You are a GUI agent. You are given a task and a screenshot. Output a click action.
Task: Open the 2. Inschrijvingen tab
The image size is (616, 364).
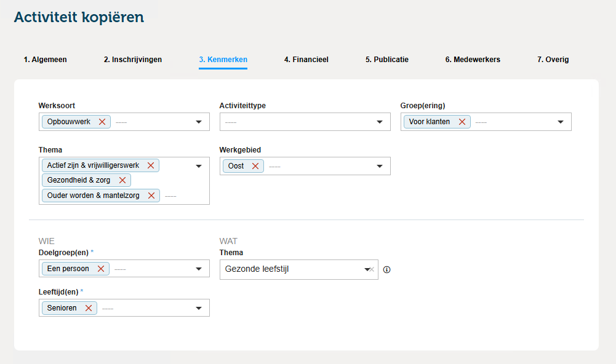point(133,60)
